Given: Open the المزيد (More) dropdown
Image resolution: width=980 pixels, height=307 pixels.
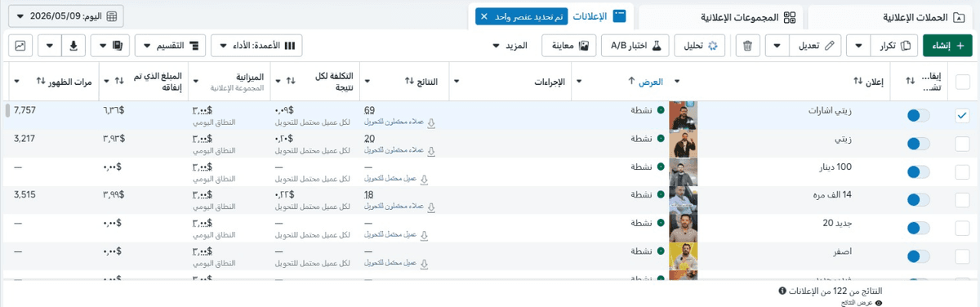Looking at the screenshot, I should 510,46.
